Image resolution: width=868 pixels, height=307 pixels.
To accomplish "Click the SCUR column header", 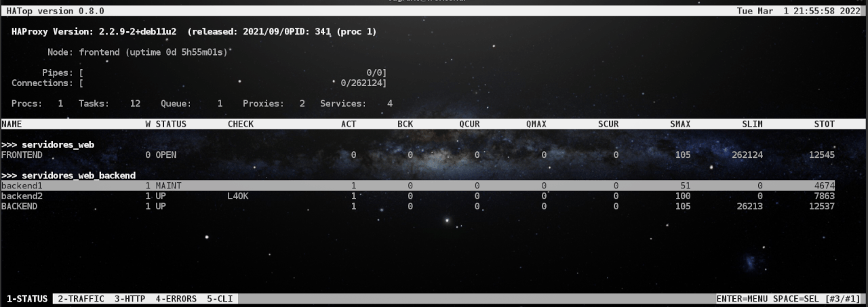I will click(x=608, y=124).
